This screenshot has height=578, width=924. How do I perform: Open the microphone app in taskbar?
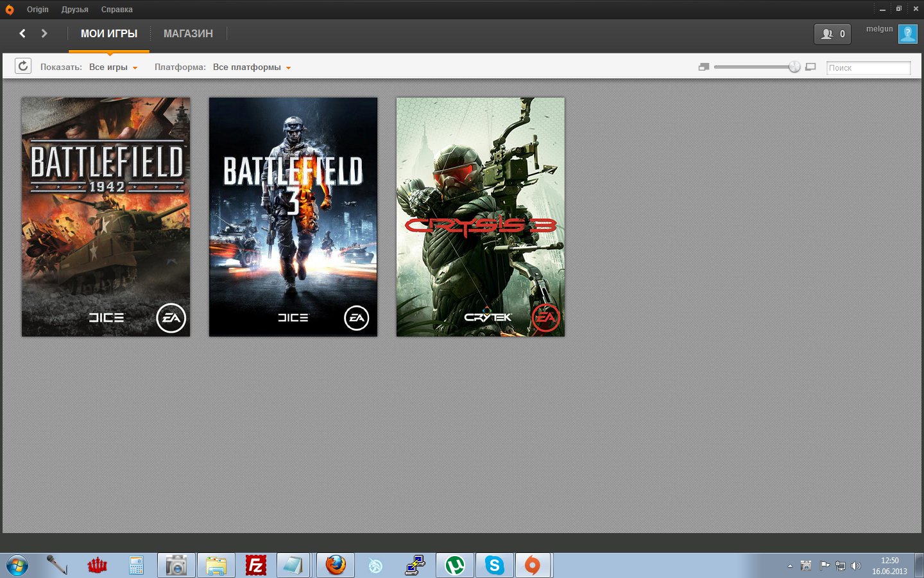[x=57, y=566]
